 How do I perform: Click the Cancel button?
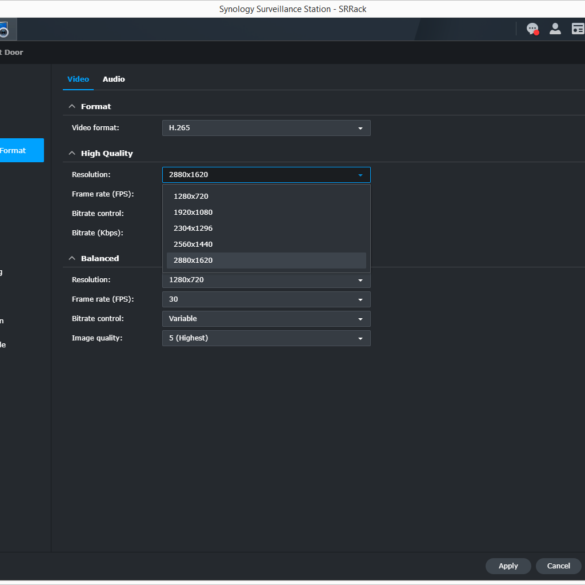point(559,566)
